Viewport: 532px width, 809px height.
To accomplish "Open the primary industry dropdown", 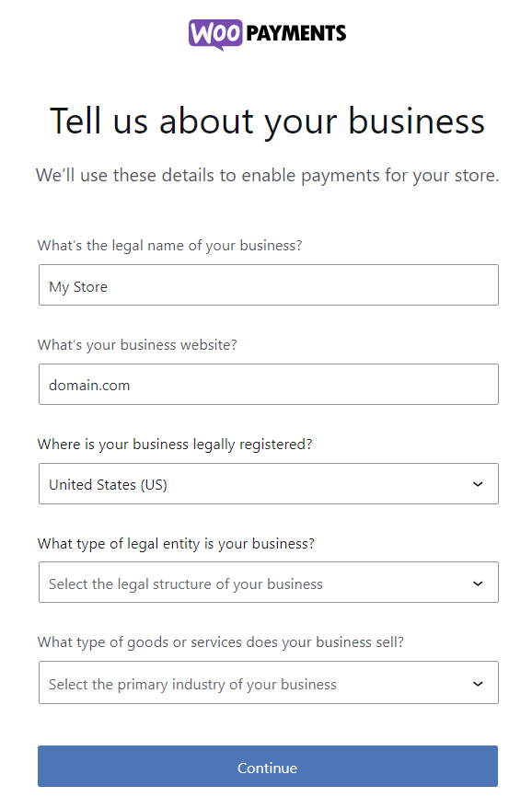I will point(267,682).
